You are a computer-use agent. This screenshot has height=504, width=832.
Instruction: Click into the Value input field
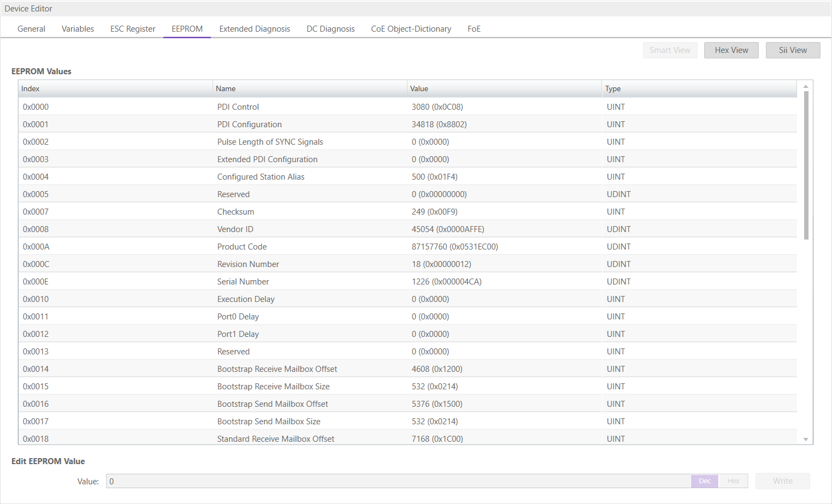coord(398,481)
